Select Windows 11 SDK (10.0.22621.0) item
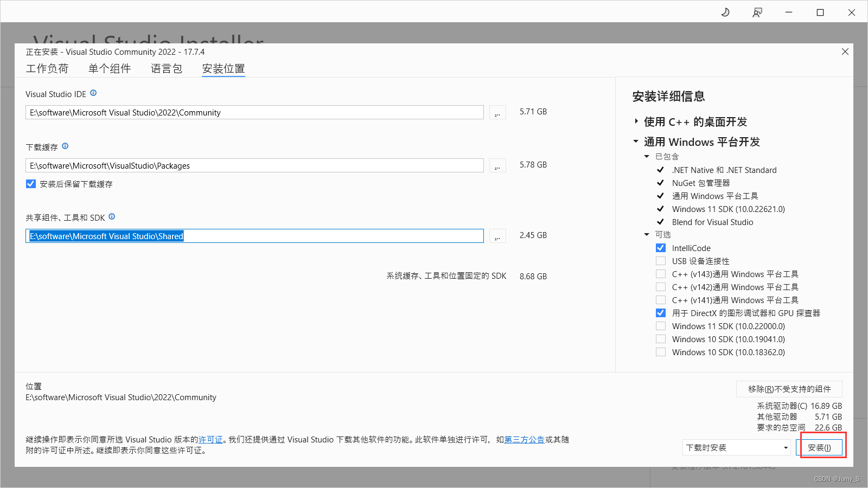 click(729, 209)
